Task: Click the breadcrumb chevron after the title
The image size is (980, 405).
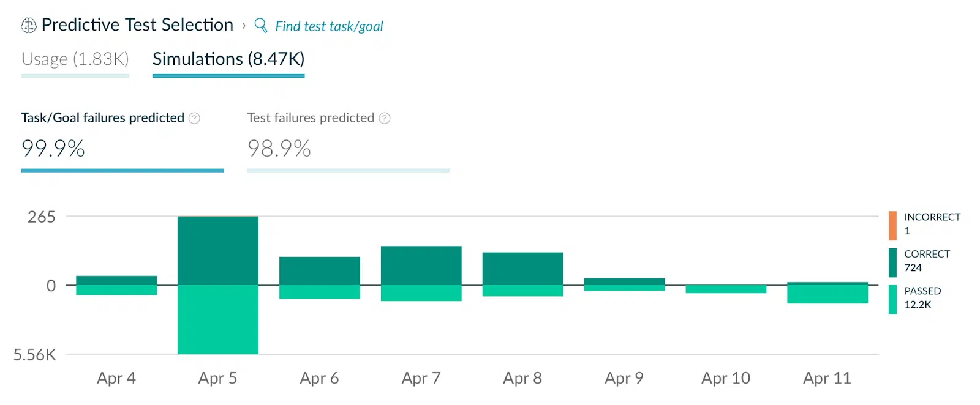Action: click(244, 26)
